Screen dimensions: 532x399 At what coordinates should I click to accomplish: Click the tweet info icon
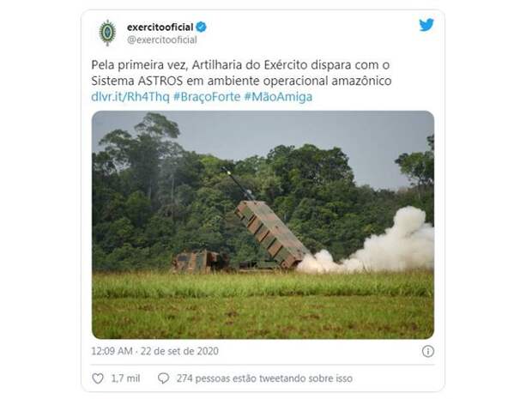click(x=428, y=351)
